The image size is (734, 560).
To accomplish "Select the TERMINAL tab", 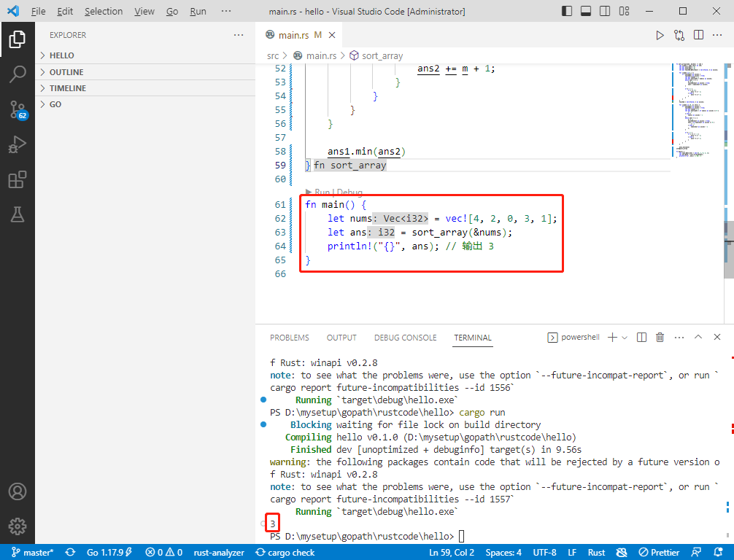I will (473, 338).
